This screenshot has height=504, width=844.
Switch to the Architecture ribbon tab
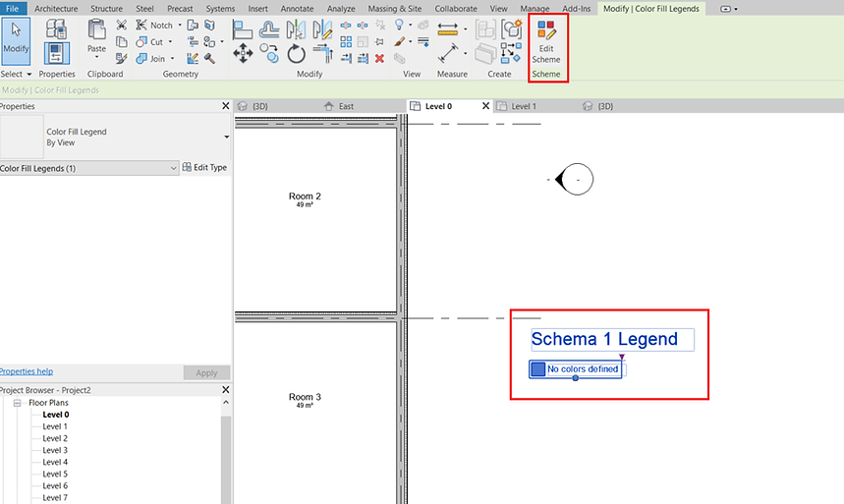coord(56,9)
